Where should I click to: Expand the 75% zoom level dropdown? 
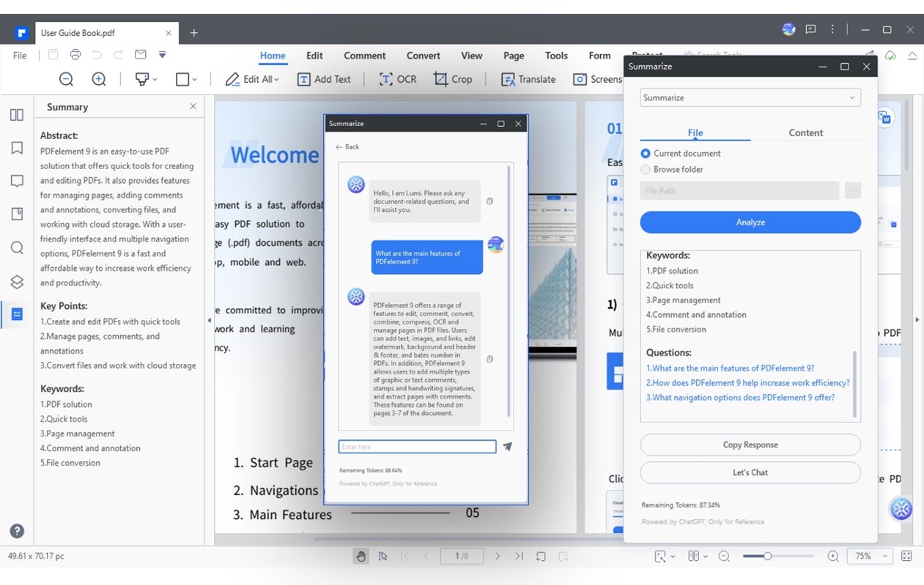pyautogui.click(x=870, y=556)
